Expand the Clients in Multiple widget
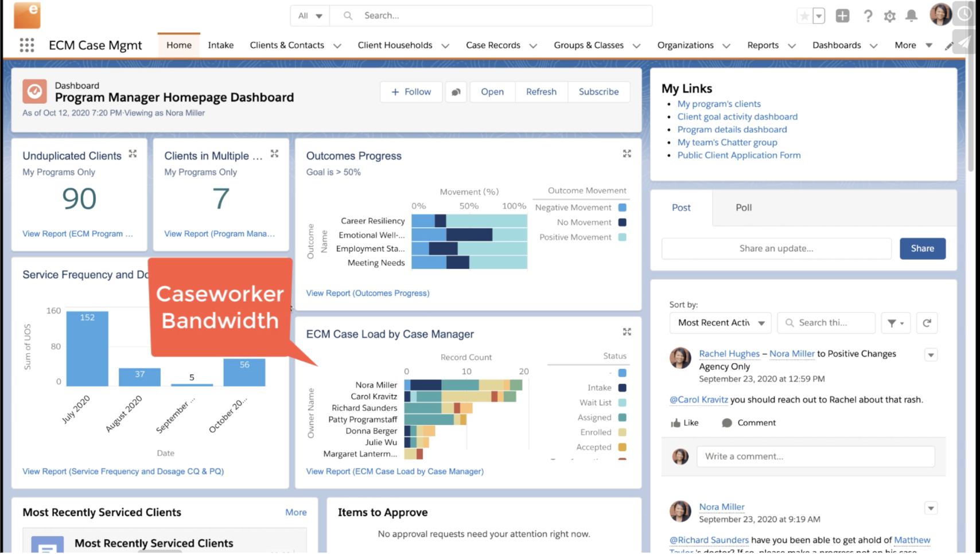 (274, 154)
